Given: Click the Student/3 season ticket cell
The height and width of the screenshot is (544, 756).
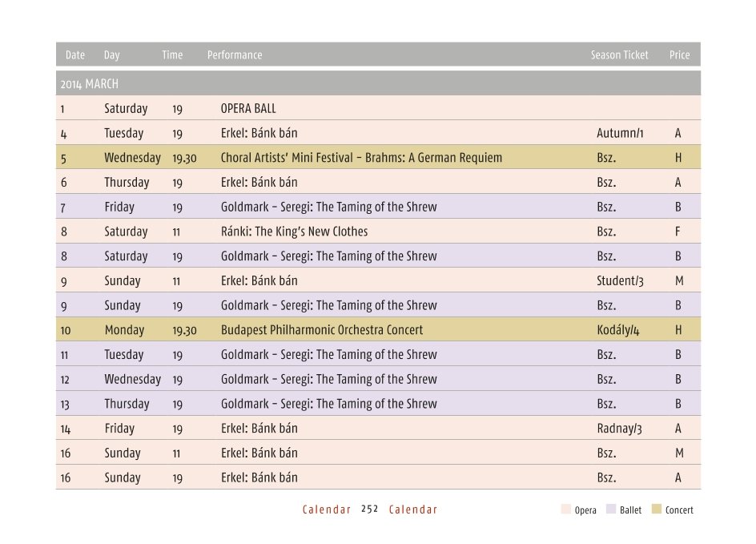Looking at the screenshot, I should (620, 280).
